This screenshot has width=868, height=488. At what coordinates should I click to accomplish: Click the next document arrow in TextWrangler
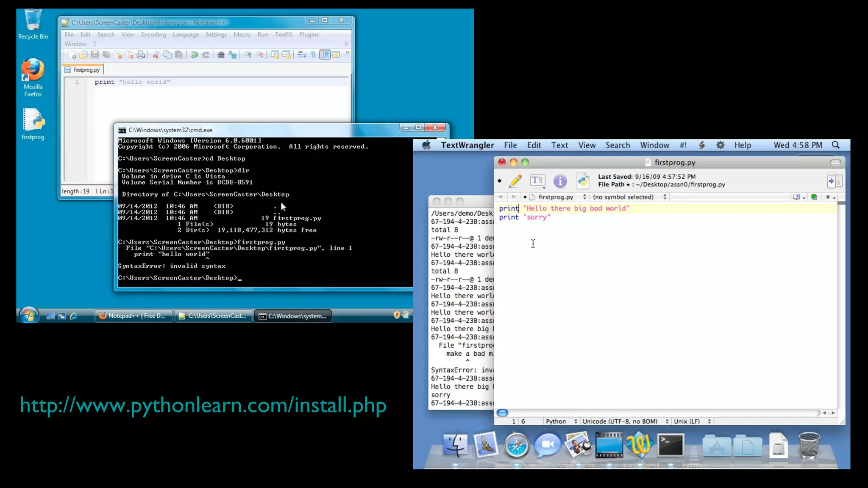514,197
